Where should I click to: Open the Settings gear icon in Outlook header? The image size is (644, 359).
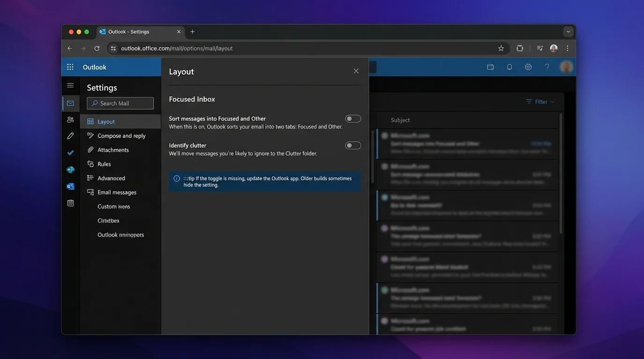(x=528, y=67)
